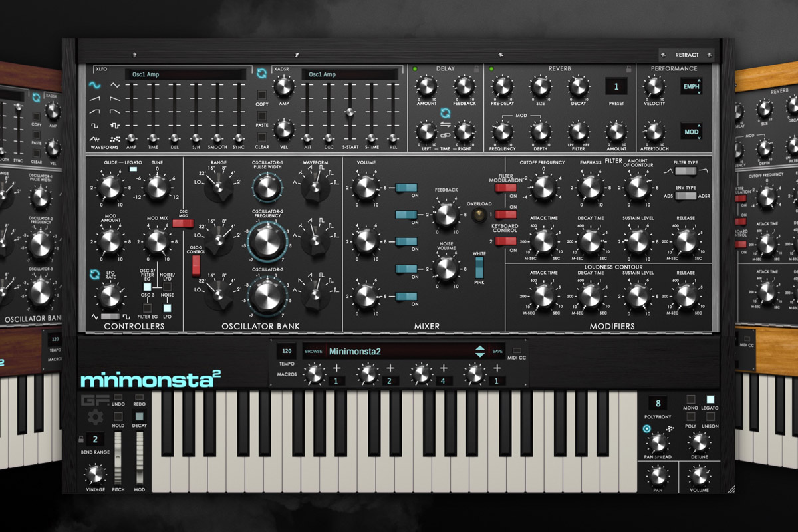This screenshot has height=532, width=798.
Task: Pick the noise waveform icon in XLFO
Action: 95,138
